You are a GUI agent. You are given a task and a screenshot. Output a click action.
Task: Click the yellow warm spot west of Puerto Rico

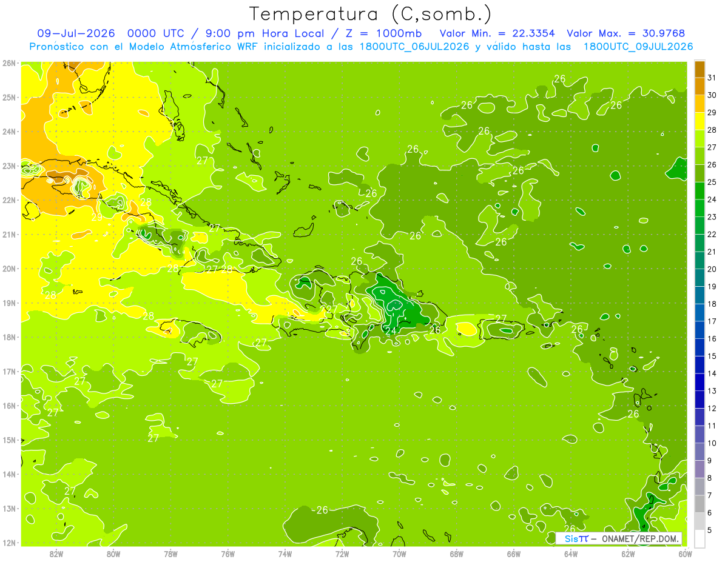point(465,329)
